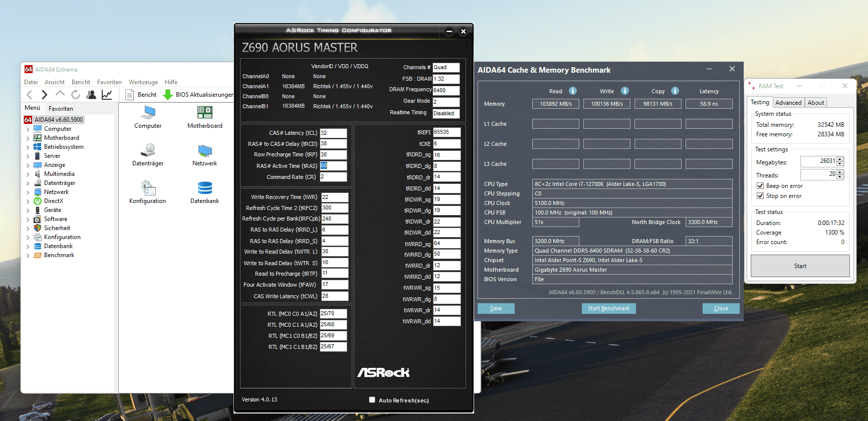Click the RAS# Active Time (tRAS) field
868x421 pixels.
point(333,166)
